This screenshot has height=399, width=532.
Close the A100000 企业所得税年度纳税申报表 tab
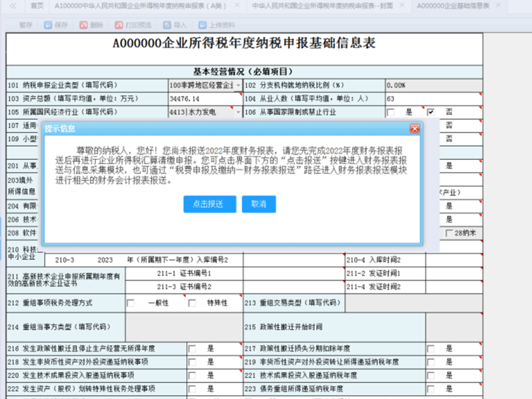pos(237,5)
